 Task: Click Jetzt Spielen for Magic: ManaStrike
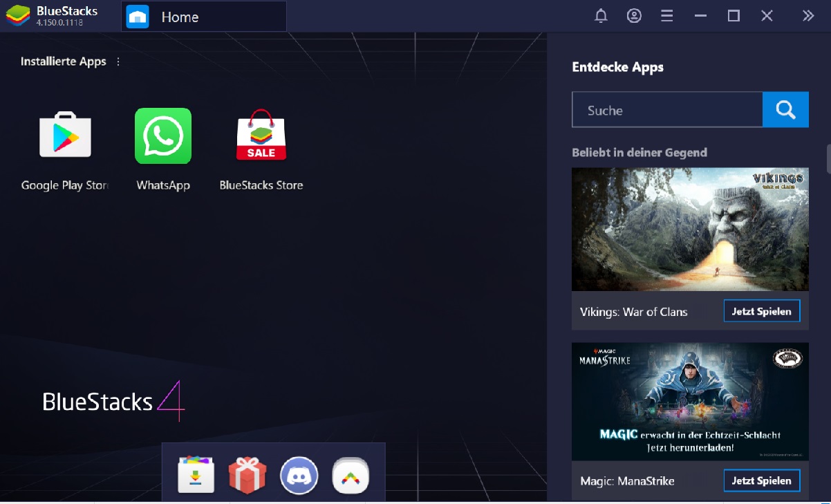point(762,480)
